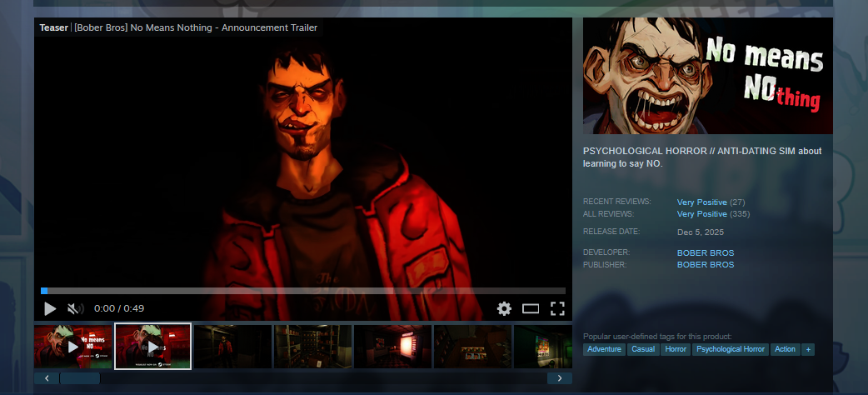
Task: Open the Adventure tag
Action: click(x=604, y=349)
